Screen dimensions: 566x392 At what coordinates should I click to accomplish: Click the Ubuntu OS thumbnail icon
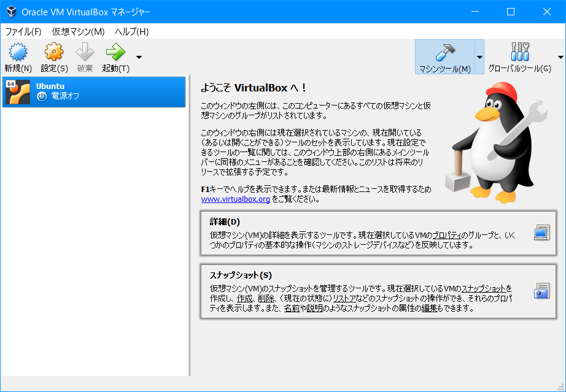pos(18,92)
